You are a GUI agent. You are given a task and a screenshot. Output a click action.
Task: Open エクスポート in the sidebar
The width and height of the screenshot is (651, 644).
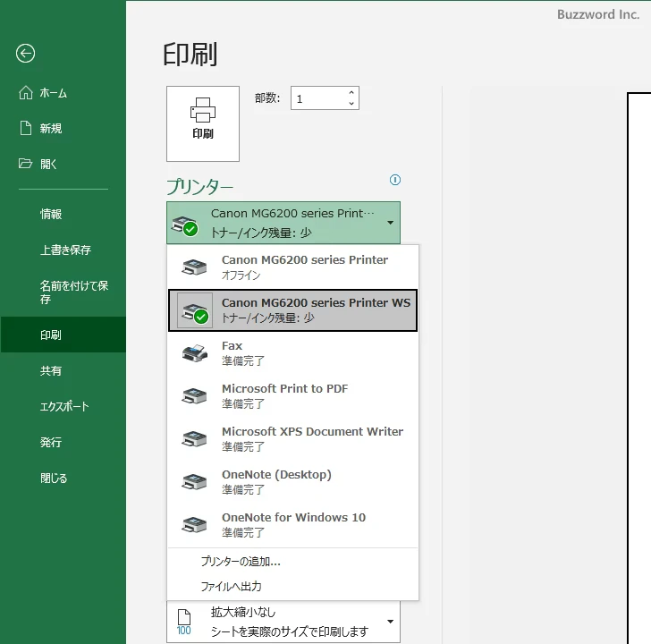[63, 406]
